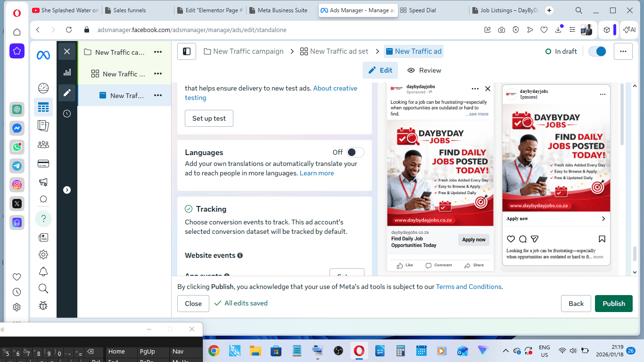Viewport: 644px width, 362px height.
Task: Open options menu for New Traffic ad set
Action: point(158,74)
